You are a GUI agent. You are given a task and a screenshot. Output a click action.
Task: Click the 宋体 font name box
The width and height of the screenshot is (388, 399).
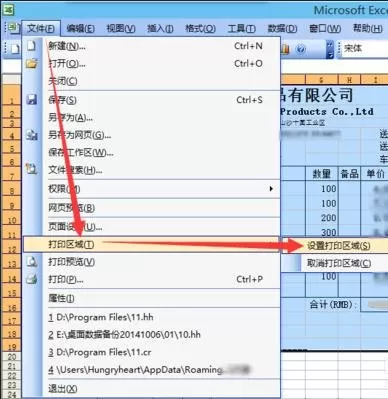point(364,49)
